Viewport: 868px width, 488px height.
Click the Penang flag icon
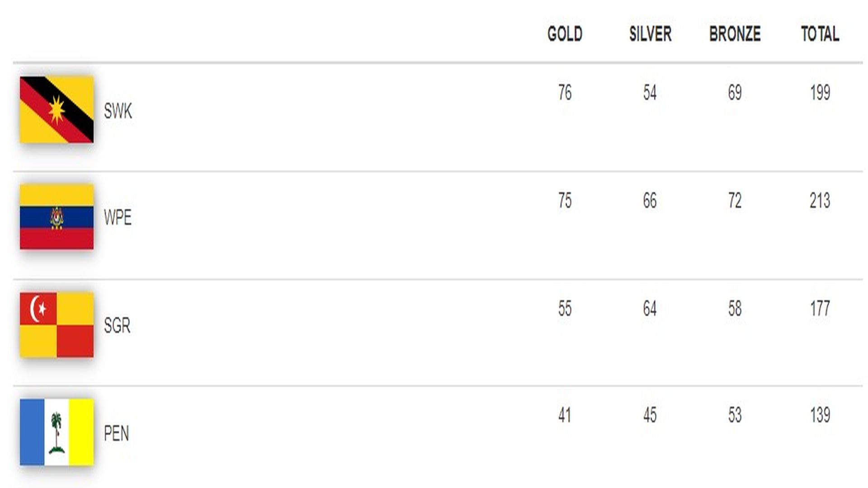[57, 432]
